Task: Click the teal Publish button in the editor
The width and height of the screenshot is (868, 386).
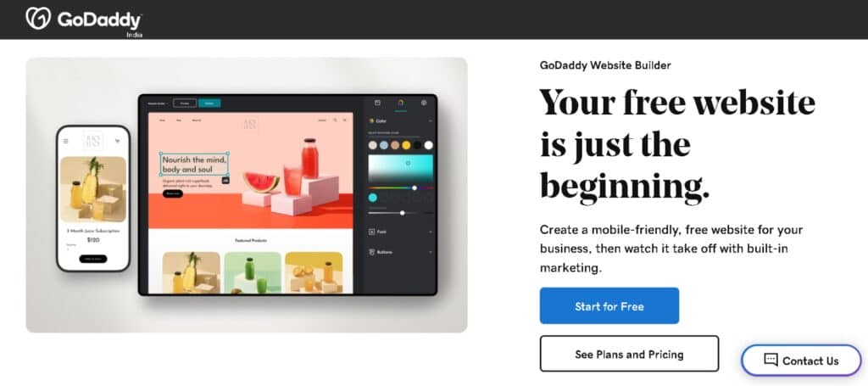Action: (x=209, y=103)
